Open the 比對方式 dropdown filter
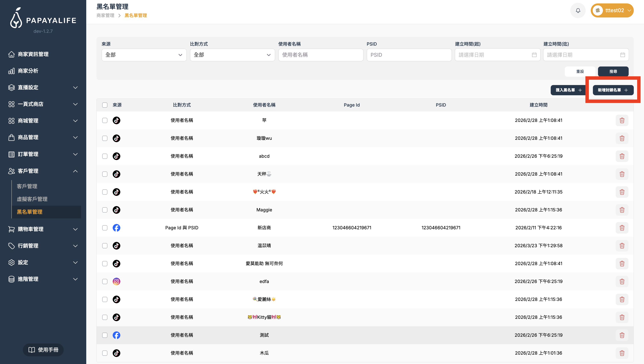 click(x=232, y=55)
